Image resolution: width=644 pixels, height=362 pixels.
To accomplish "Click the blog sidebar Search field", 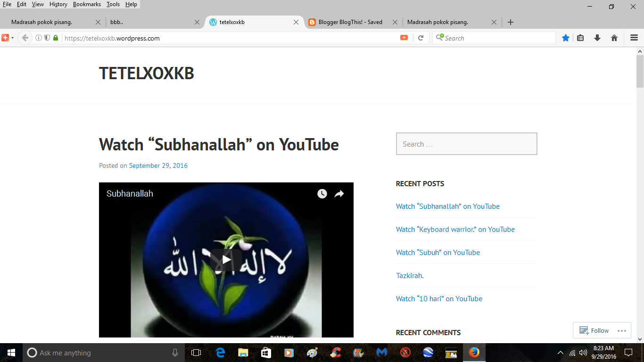I will (467, 144).
